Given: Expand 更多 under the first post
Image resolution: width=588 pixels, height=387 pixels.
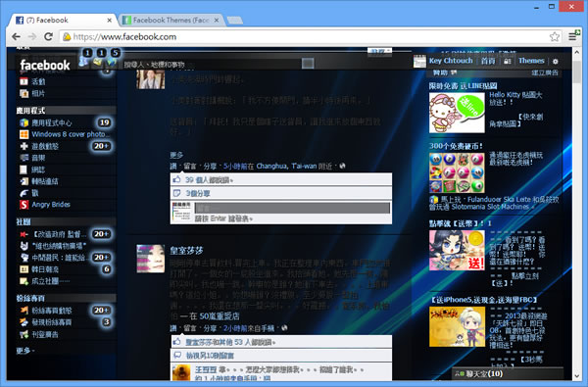Looking at the screenshot, I should pos(176,155).
